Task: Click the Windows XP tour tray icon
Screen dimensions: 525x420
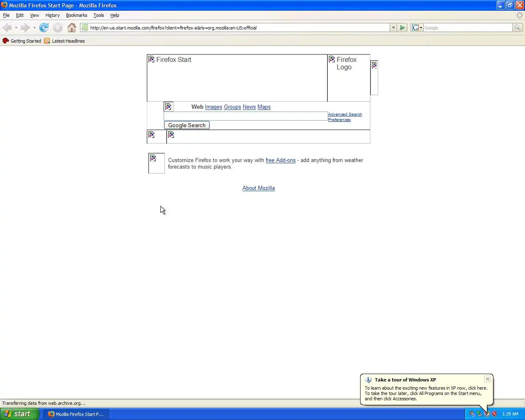Action: click(x=487, y=414)
